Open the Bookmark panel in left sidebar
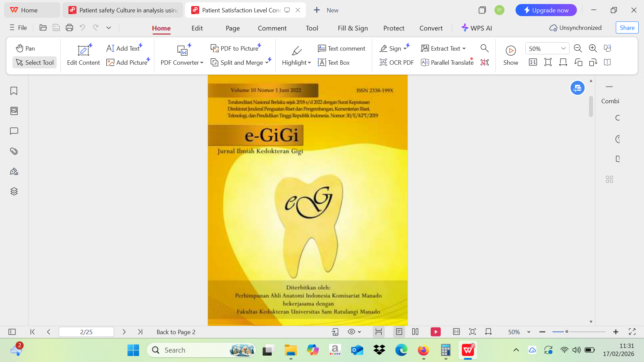This screenshot has height=362, width=644. tap(14, 91)
